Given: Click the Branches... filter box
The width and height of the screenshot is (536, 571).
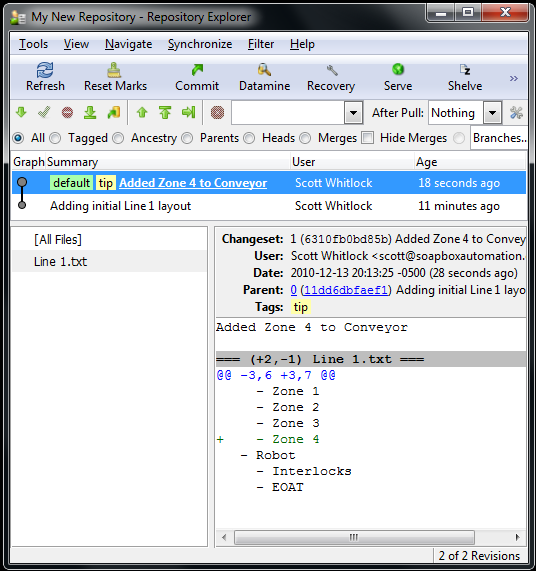Looking at the screenshot, I should pyautogui.click(x=499, y=138).
